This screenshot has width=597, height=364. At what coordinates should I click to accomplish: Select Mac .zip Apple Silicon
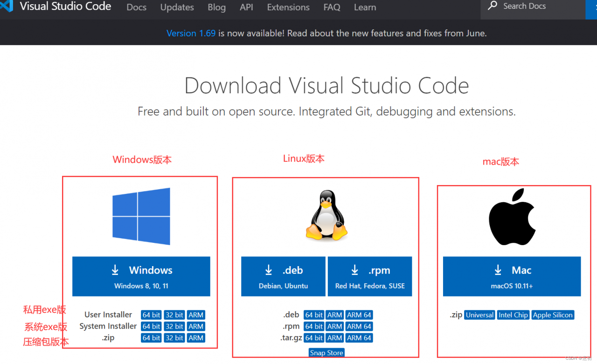(553, 315)
